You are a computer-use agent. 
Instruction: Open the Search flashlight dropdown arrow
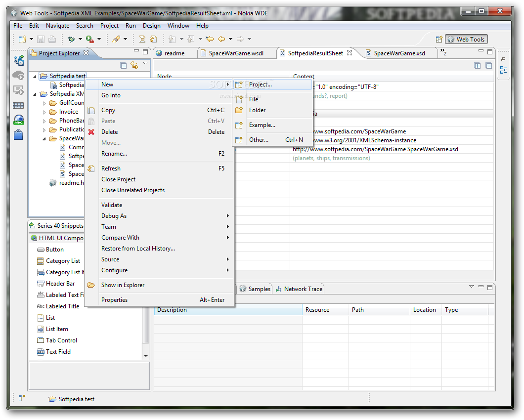pyautogui.click(x=126, y=39)
